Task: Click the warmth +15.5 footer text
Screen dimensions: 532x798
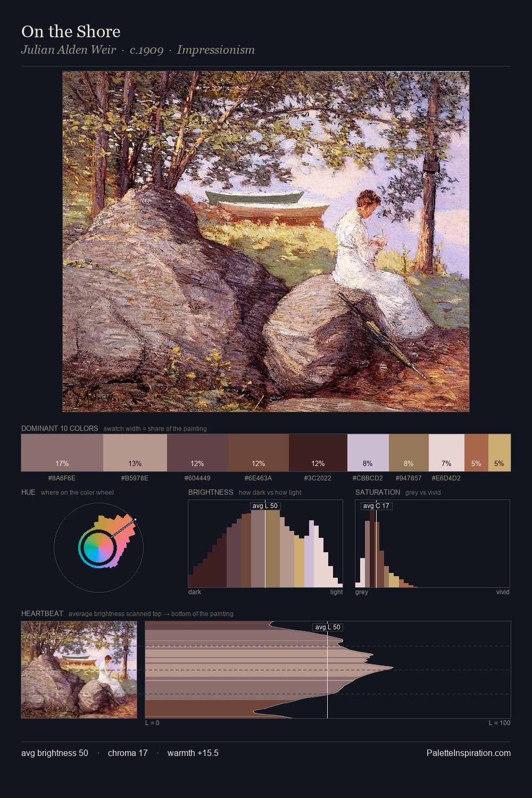Action: pyautogui.click(x=193, y=753)
